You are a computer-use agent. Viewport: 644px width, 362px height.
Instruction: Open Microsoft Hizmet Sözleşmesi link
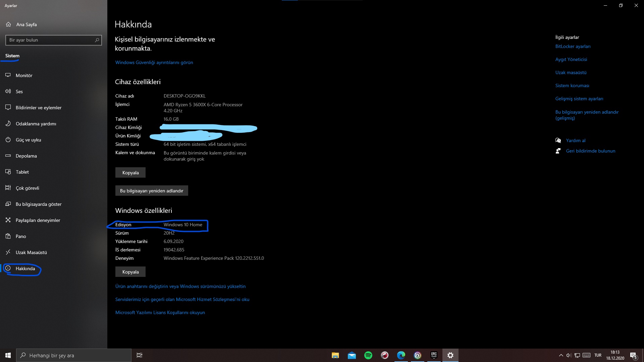tap(182, 300)
